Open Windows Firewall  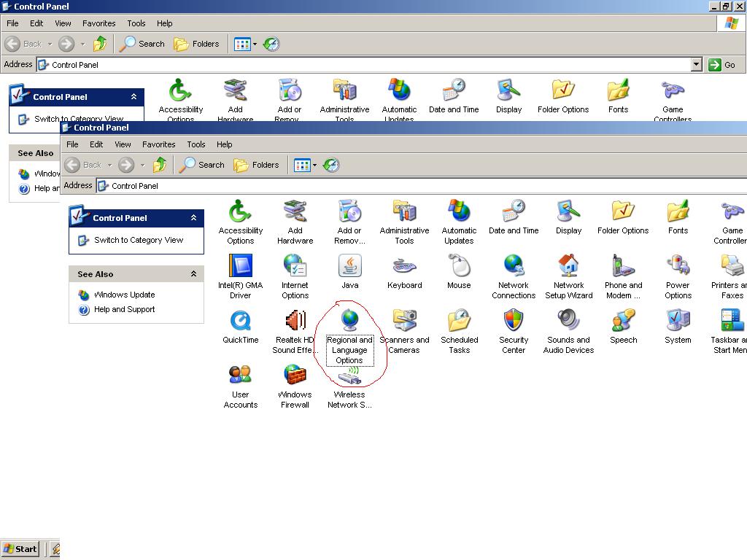pyautogui.click(x=295, y=386)
